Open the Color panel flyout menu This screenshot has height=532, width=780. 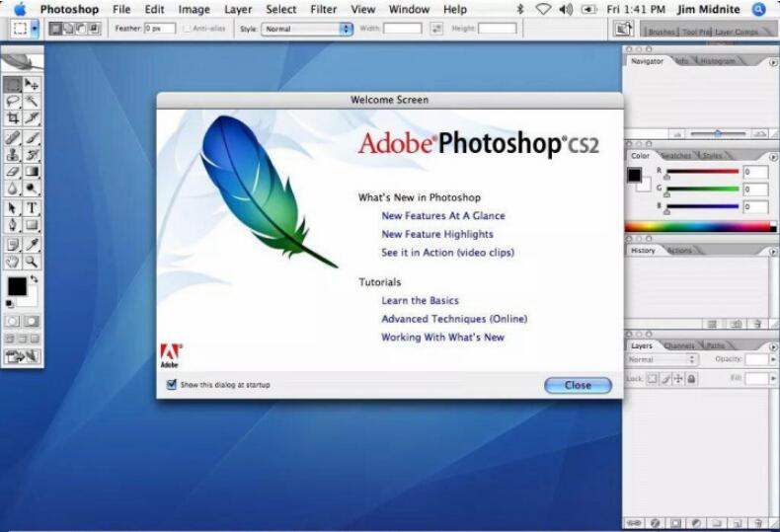tap(773, 157)
